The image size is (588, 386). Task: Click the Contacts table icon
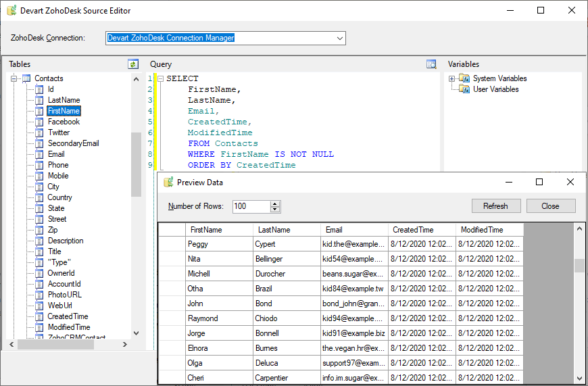point(27,78)
